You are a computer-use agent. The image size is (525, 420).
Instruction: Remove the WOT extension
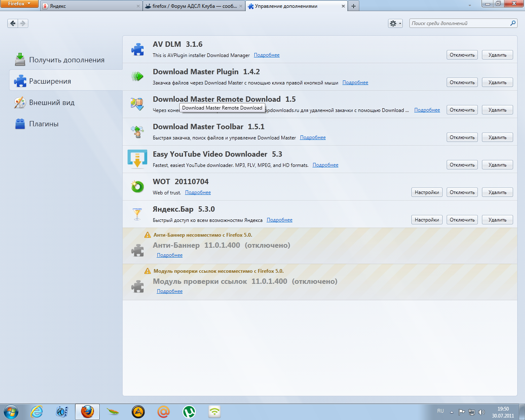498,192
